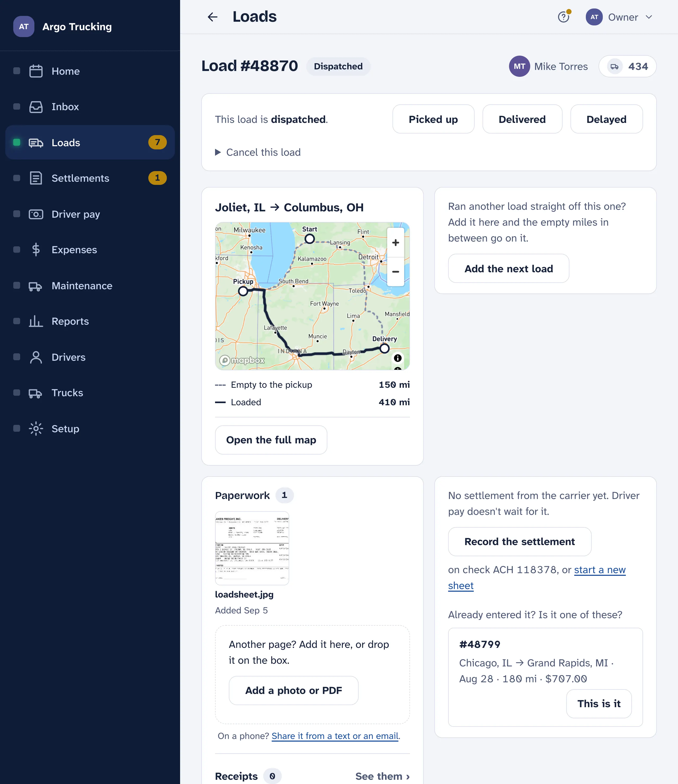Click Add the next load

[x=508, y=269]
